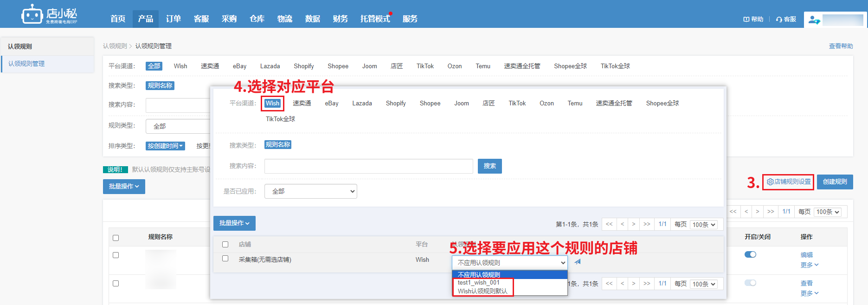Open 订单 top navigation tab
Screen dimensions: 868x305
173,19
